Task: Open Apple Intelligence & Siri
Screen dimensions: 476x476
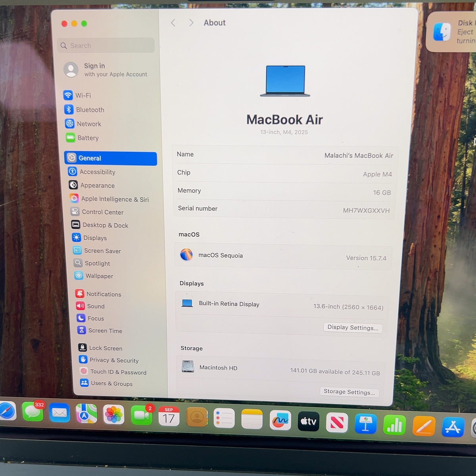Action: (x=109, y=199)
